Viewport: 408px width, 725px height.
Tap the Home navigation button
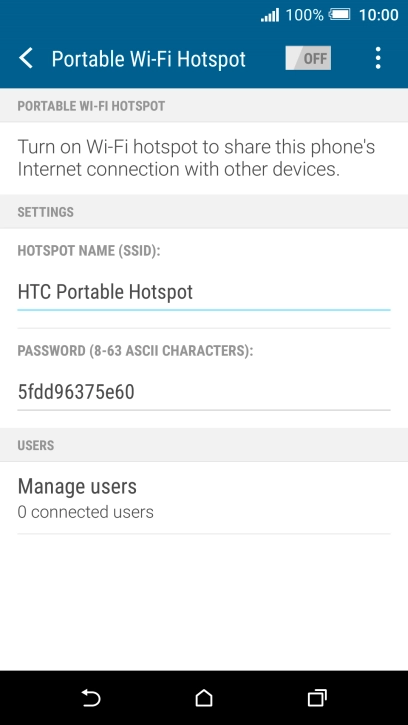click(x=204, y=698)
